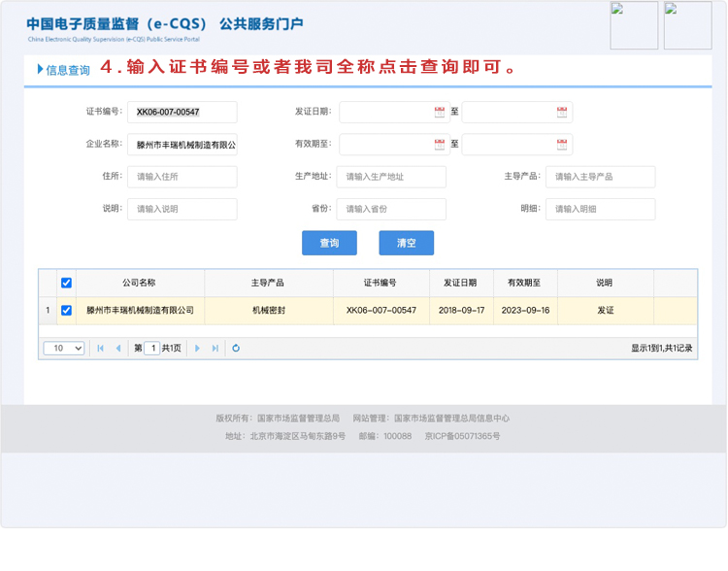
Task: Go to next page of results
Action: pos(197,349)
